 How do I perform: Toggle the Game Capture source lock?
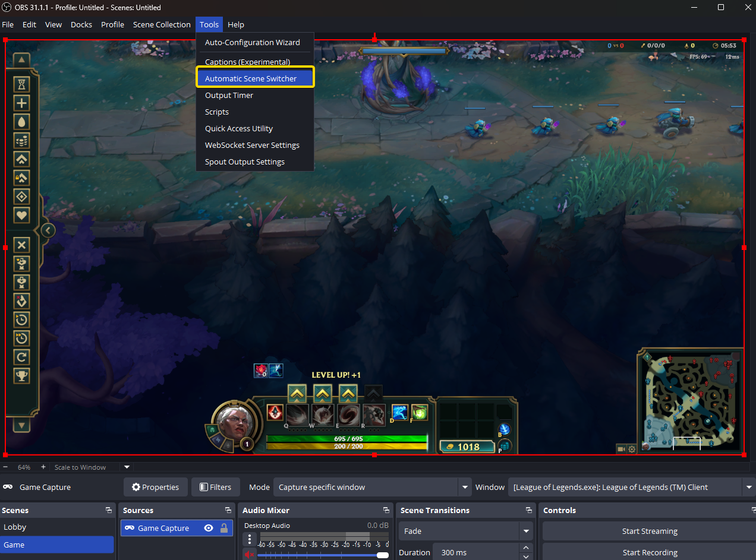(x=224, y=528)
